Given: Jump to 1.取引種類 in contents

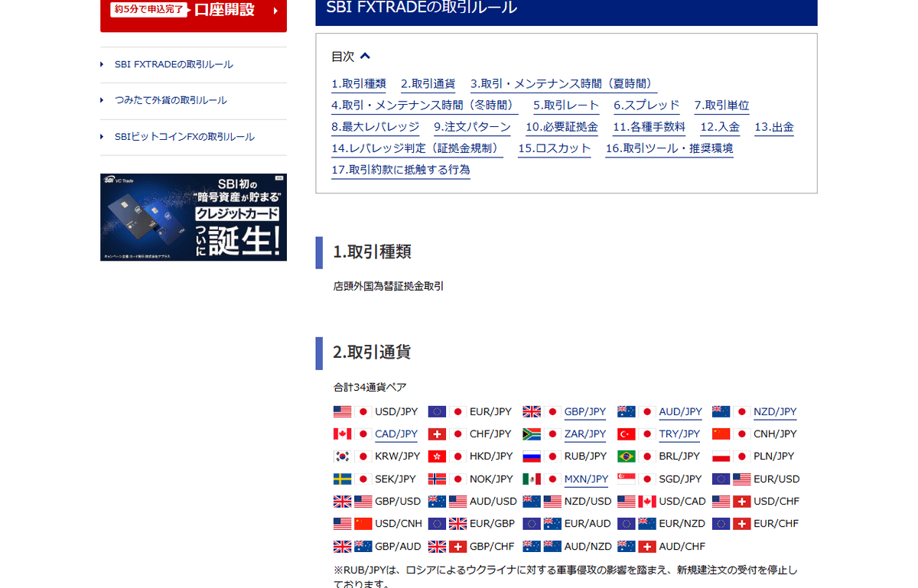Looking at the screenshot, I should coord(359,84).
